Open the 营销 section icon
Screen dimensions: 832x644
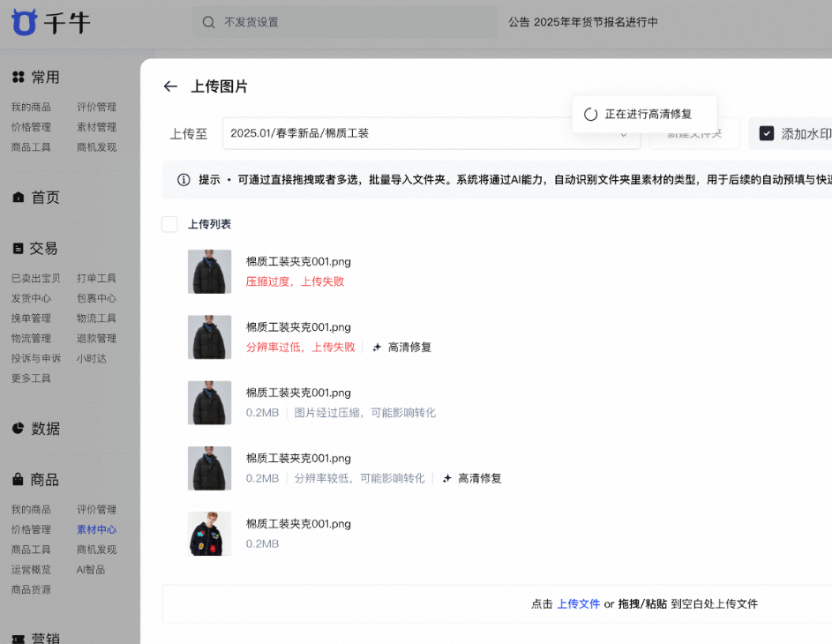(x=19, y=637)
